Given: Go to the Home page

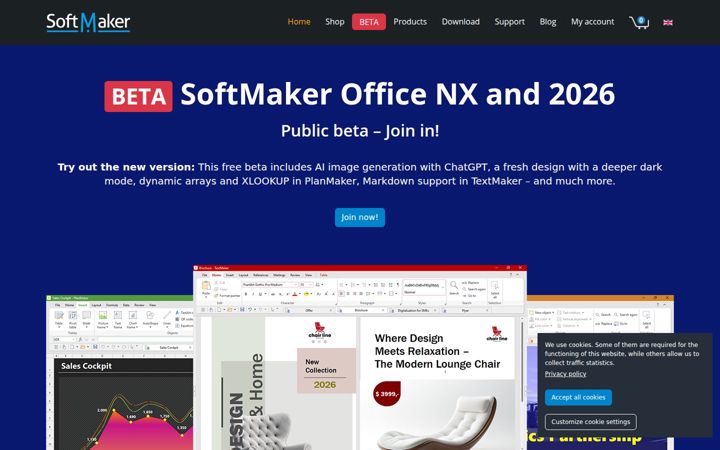Looking at the screenshot, I should click(x=299, y=22).
